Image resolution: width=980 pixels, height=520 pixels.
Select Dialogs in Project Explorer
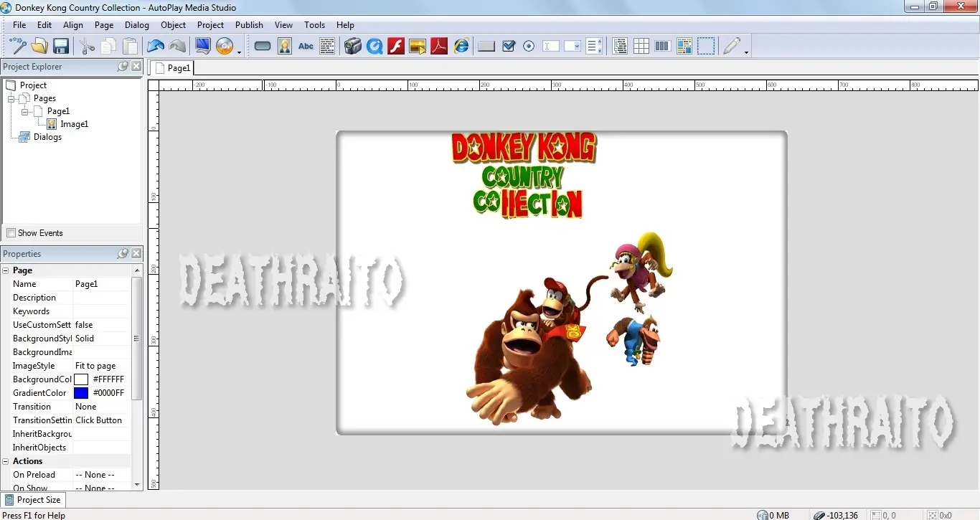click(47, 137)
